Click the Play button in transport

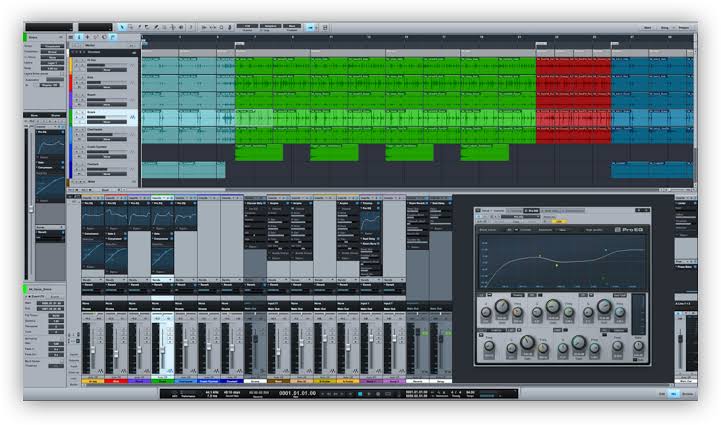[369, 394]
